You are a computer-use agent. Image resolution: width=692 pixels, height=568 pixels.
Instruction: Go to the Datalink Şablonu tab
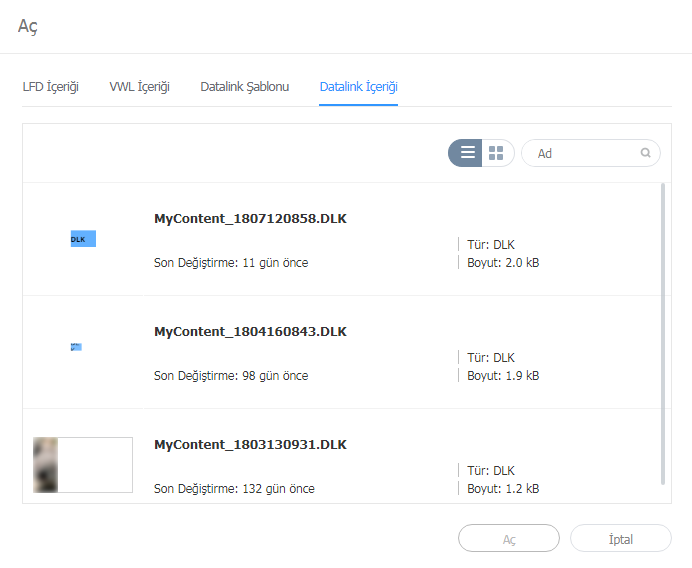(244, 87)
